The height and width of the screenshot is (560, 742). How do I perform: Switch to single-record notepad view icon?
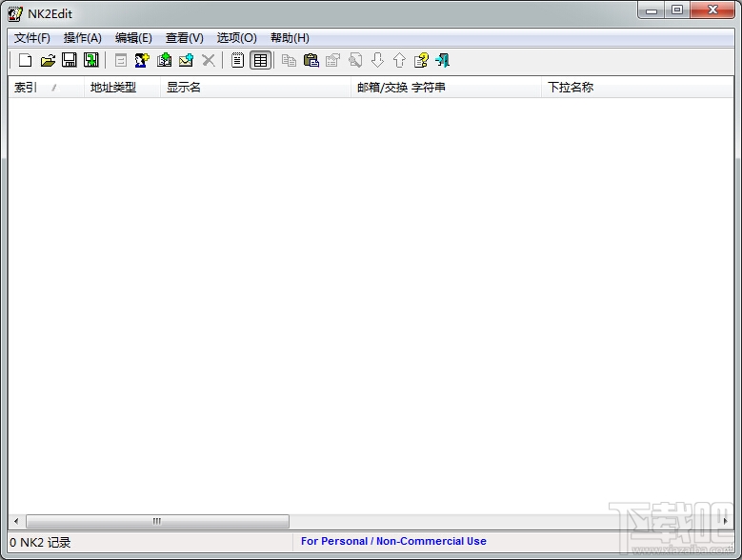[237, 60]
